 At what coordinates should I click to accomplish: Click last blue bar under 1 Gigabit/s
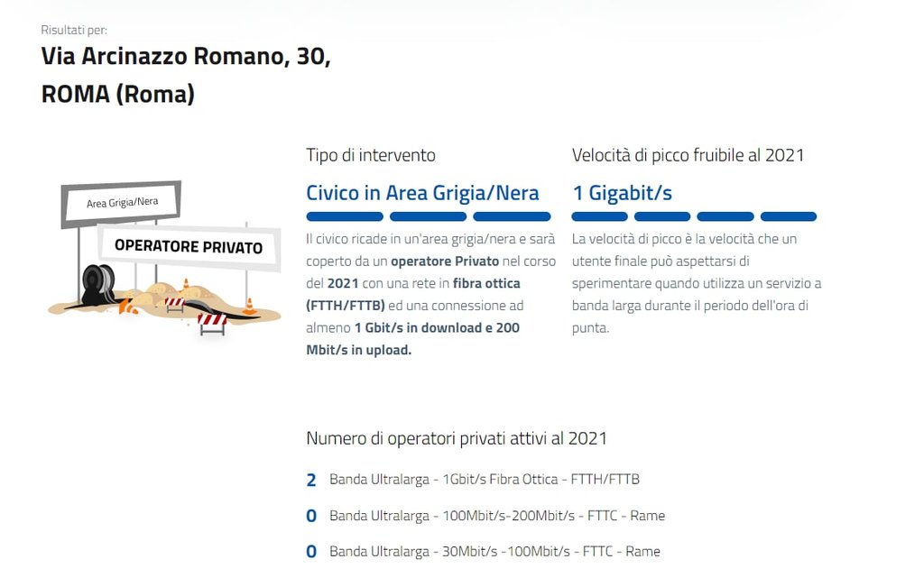pos(789,216)
